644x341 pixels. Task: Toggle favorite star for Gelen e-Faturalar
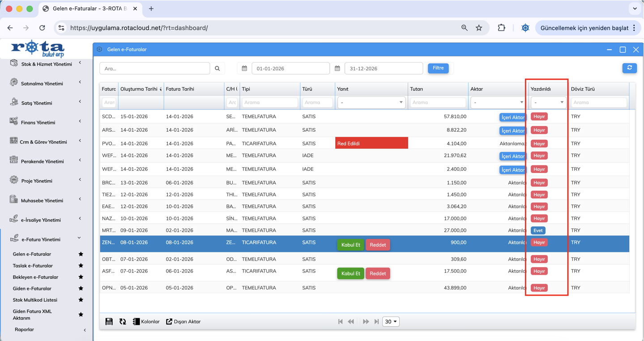(81, 254)
